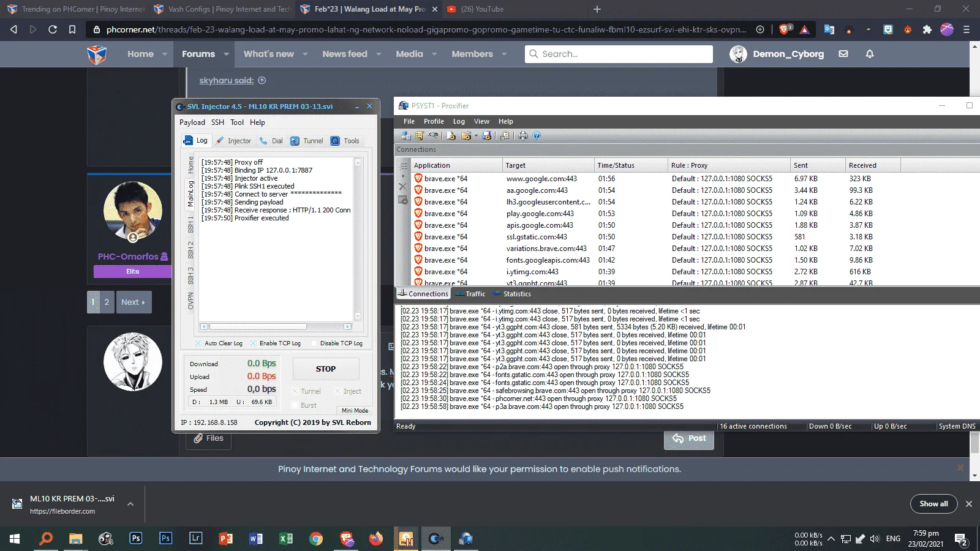The image size is (980, 551).
Task: Expand download options for ML10 KR PREM file
Action: click(x=130, y=504)
